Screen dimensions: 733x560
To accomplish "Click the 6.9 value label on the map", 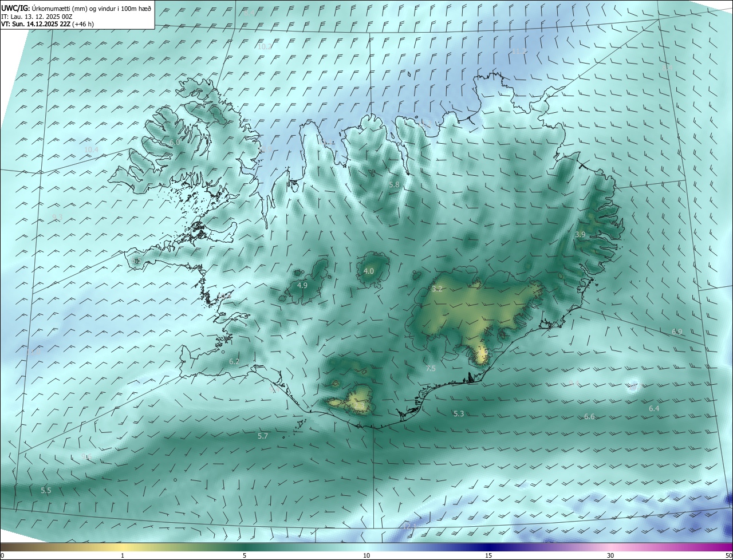I will [x=677, y=332].
